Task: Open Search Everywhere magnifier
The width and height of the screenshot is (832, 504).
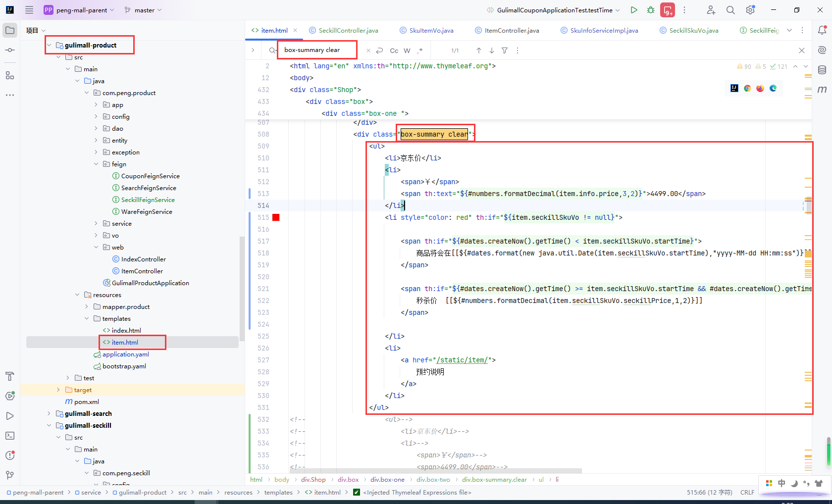Action: tap(730, 10)
